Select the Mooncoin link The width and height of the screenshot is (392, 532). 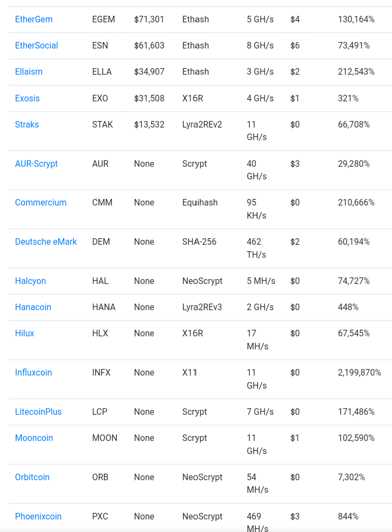coord(34,438)
